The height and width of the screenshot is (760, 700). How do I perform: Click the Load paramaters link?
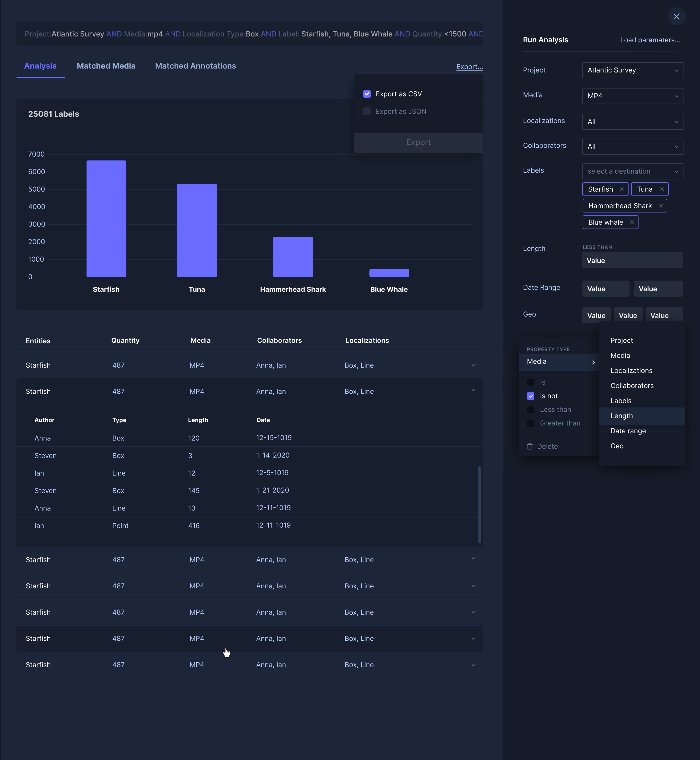click(650, 40)
